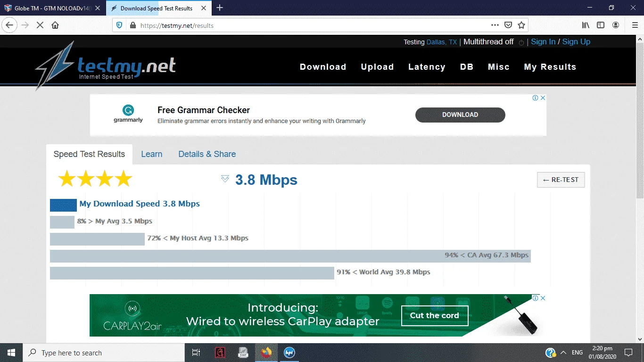Switch to the Learn tab

(151, 154)
